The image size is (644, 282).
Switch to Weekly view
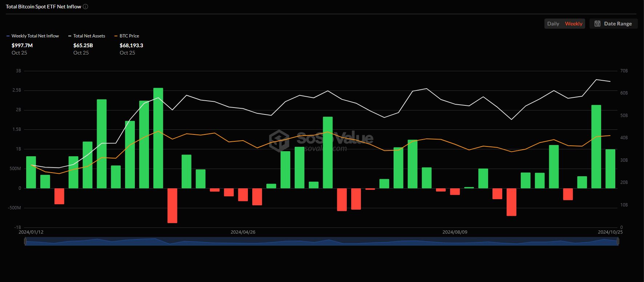coord(573,24)
